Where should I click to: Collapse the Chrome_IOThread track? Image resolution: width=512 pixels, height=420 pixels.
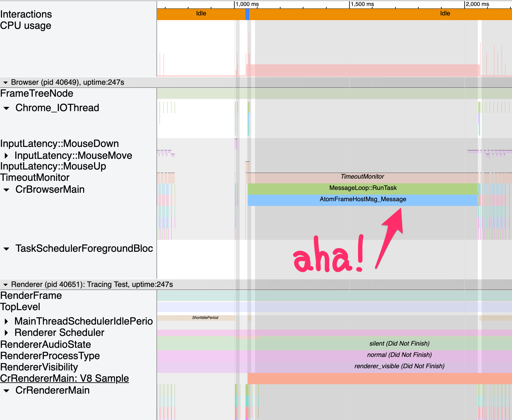(6, 108)
